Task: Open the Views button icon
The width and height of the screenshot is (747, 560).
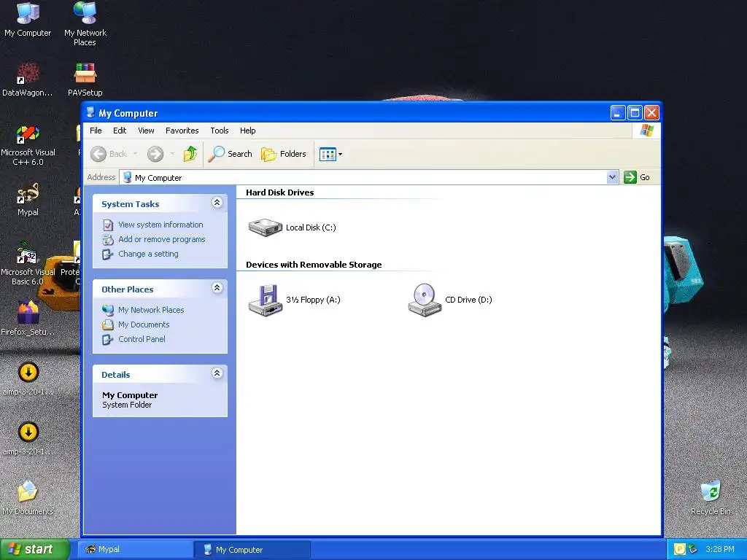Action: (328, 155)
